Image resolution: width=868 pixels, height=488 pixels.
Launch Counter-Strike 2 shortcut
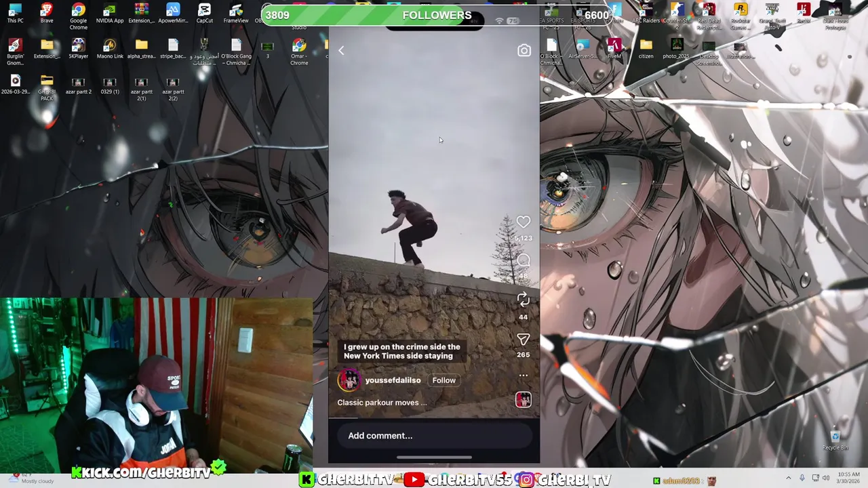(x=677, y=16)
